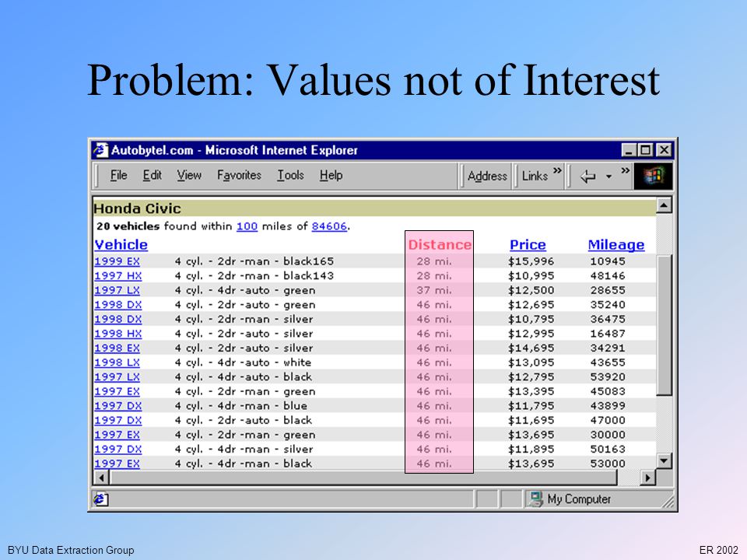This screenshot has height=560, width=747.
Task: Open the Back button history dropdown arrow
Action: (x=608, y=177)
